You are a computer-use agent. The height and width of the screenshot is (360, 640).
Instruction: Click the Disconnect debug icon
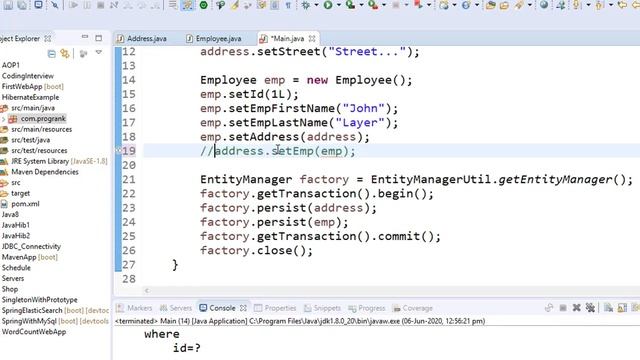[x=114, y=5]
